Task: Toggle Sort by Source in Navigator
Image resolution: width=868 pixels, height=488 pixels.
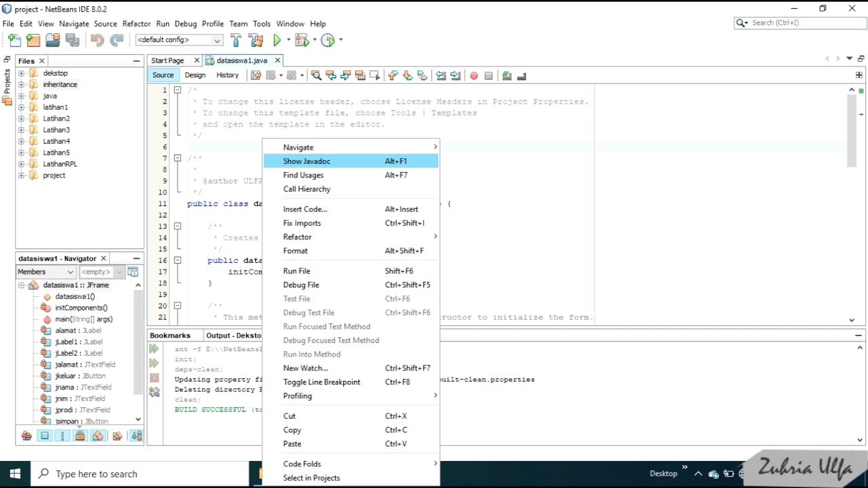Action: 136,436
